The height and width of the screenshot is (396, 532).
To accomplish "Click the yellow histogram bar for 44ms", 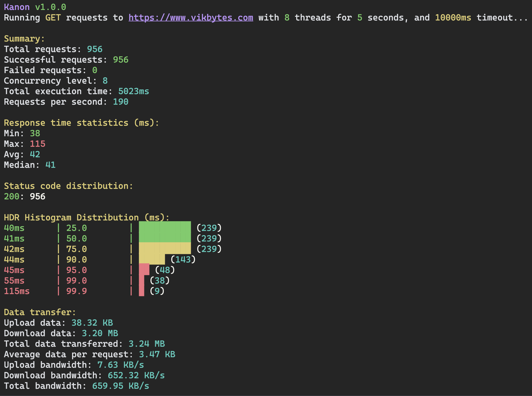I will (x=152, y=259).
